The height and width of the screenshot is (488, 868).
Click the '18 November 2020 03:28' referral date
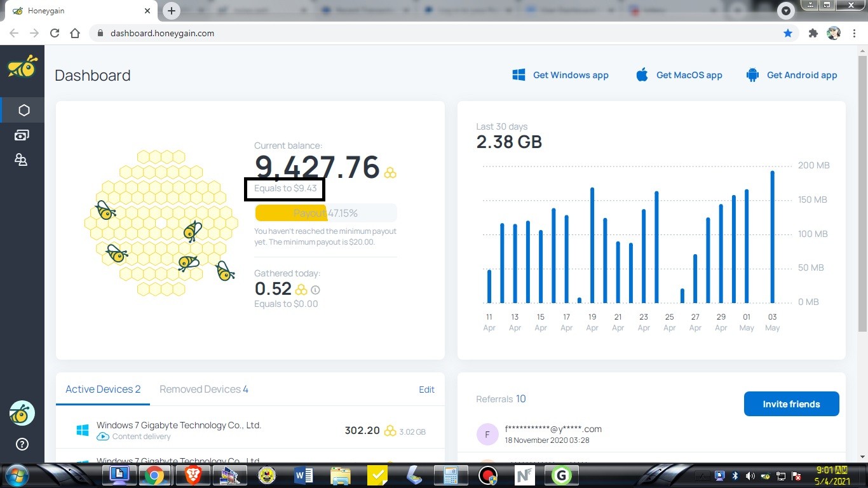(x=547, y=440)
